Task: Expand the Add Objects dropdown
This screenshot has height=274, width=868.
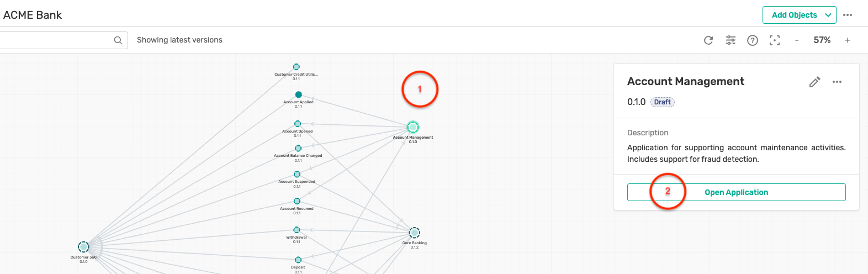Action: 828,15
